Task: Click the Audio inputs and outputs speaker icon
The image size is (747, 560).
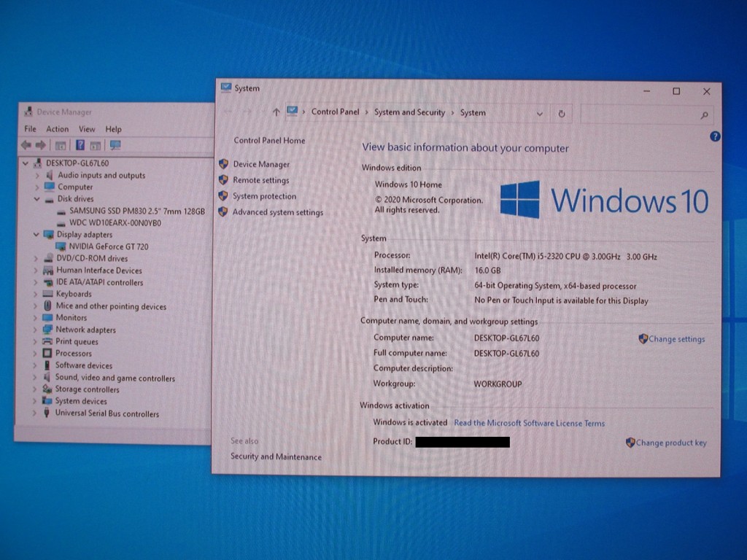Action: (x=49, y=175)
